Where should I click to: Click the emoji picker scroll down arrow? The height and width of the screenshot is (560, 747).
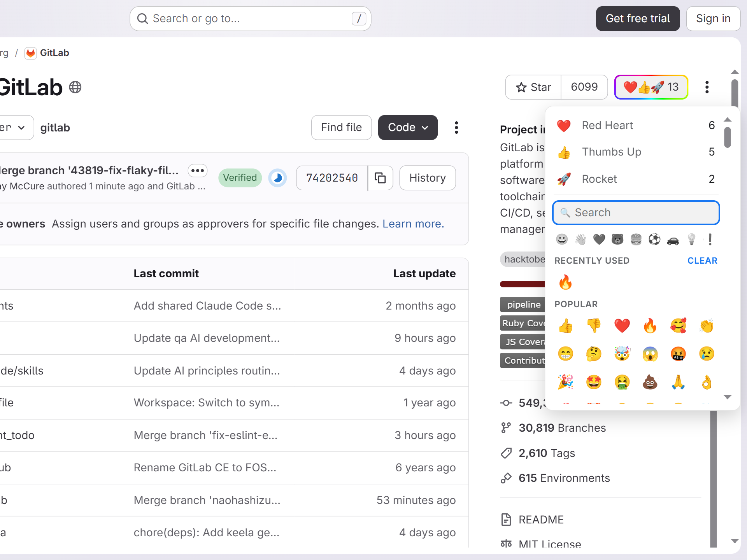point(727,397)
